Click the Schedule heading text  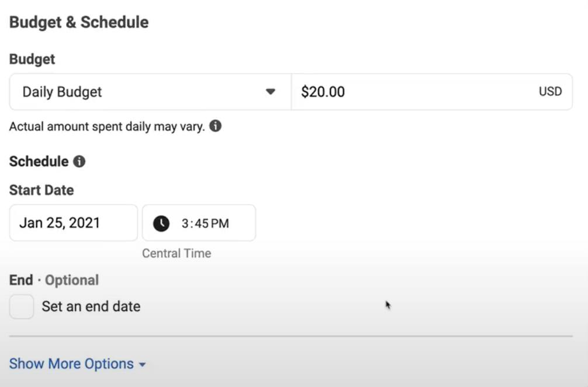pos(39,161)
